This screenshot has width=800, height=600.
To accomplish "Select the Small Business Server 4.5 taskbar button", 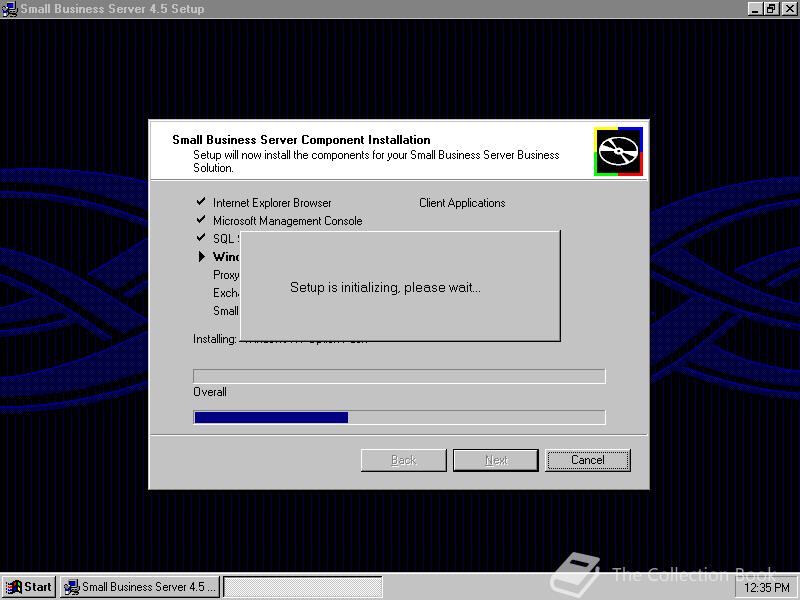I will coord(140,587).
